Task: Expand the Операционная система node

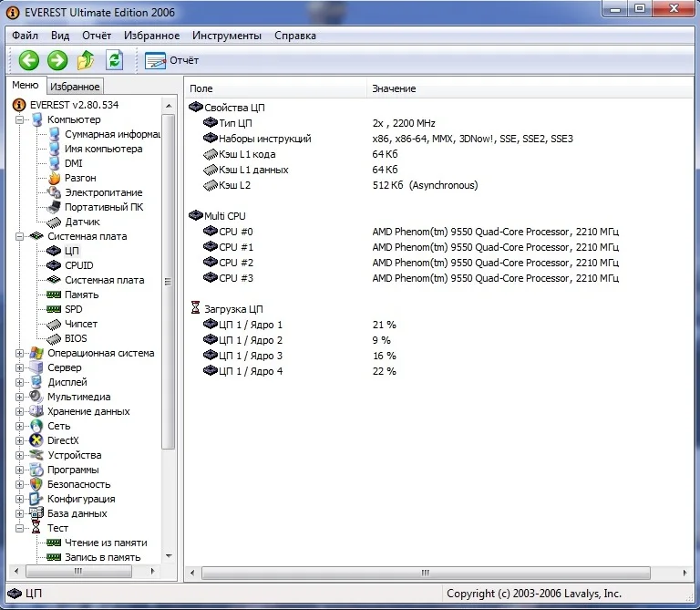Action: [x=19, y=353]
